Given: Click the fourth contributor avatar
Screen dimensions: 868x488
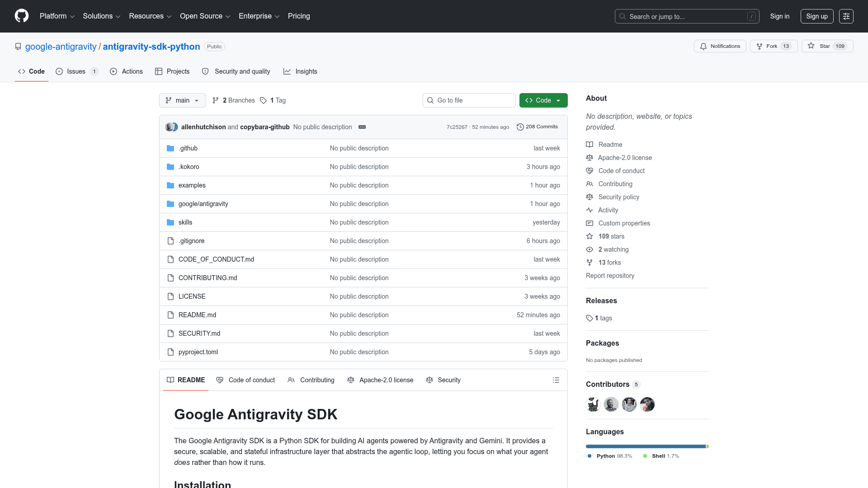Looking at the screenshot, I should 647,404.
